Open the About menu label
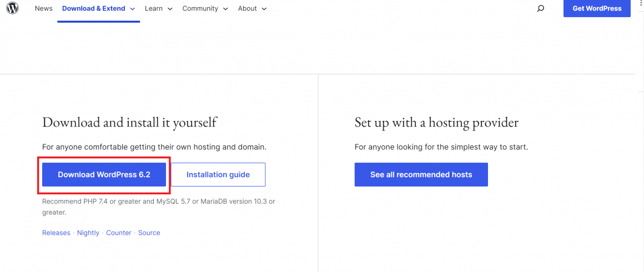The image size is (644, 272). [247, 8]
